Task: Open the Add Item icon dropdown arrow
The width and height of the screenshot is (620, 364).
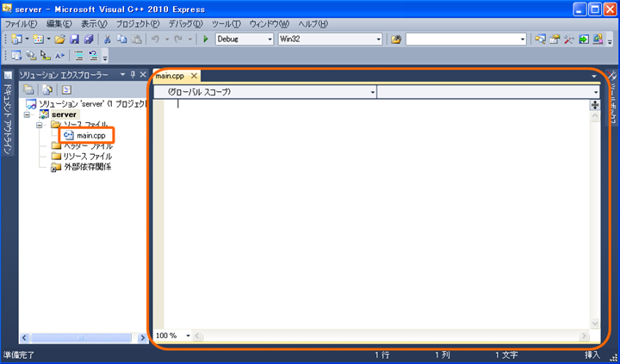Action: pos(48,39)
